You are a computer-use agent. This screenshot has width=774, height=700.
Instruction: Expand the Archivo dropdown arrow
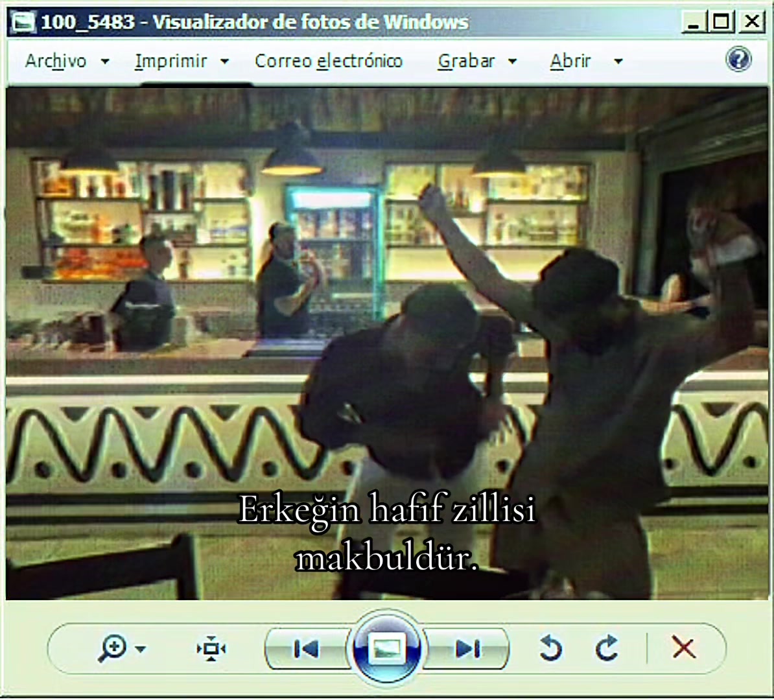click(x=105, y=62)
